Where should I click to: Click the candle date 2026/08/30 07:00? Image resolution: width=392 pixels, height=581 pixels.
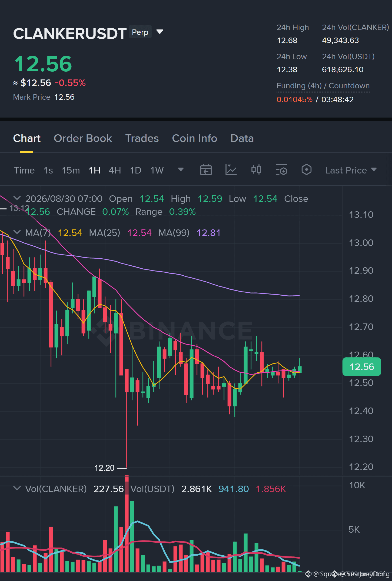(x=64, y=199)
